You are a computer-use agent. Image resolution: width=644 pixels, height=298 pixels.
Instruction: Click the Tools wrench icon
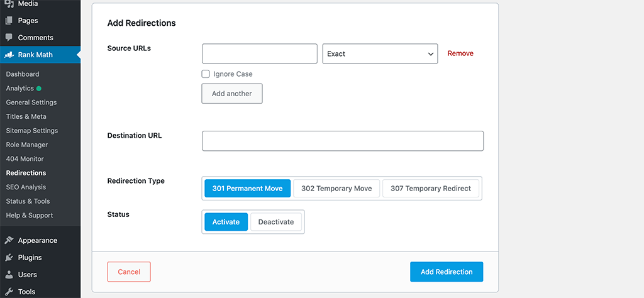click(9, 292)
